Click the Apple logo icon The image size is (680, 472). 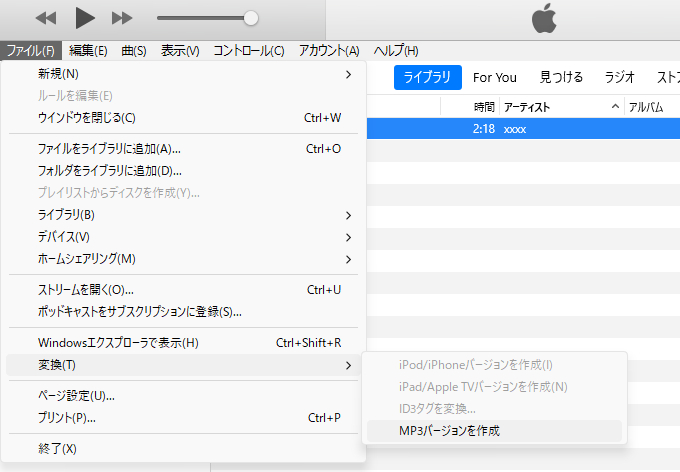(x=544, y=18)
